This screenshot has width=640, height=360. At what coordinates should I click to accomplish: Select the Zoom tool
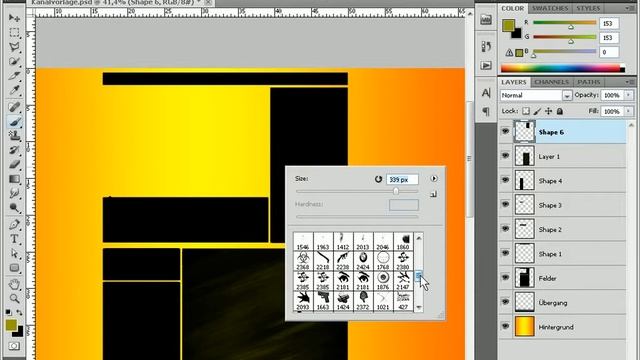click(x=14, y=298)
